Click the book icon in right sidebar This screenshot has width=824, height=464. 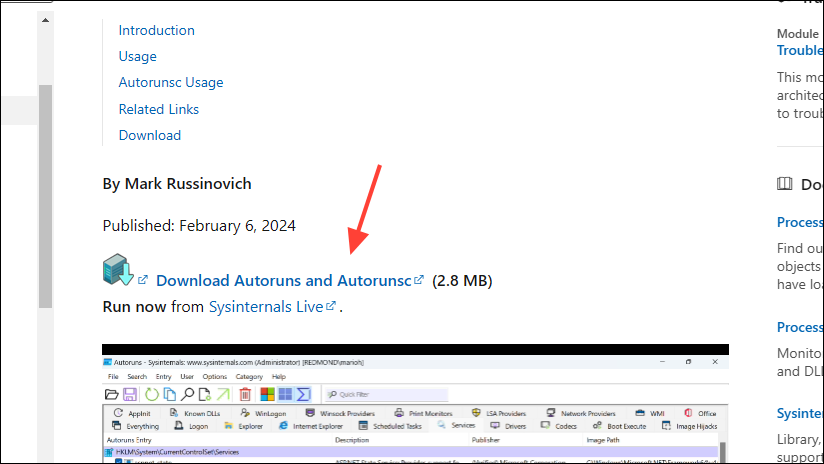[785, 184]
